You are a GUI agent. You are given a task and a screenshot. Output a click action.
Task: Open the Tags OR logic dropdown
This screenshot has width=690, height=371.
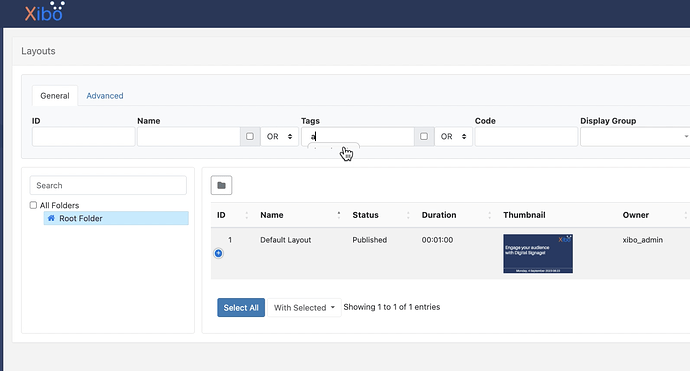pyautogui.click(x=453, y=136)
